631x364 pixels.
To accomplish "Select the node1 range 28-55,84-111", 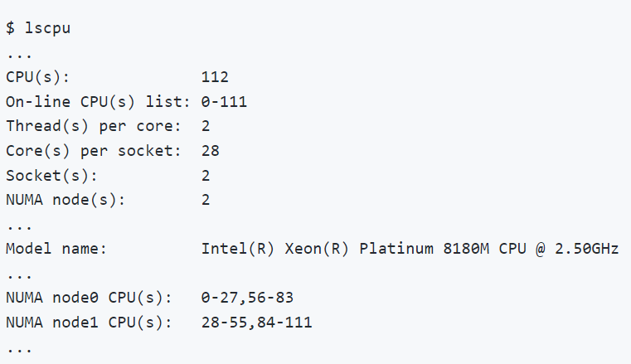I will 256,322.
